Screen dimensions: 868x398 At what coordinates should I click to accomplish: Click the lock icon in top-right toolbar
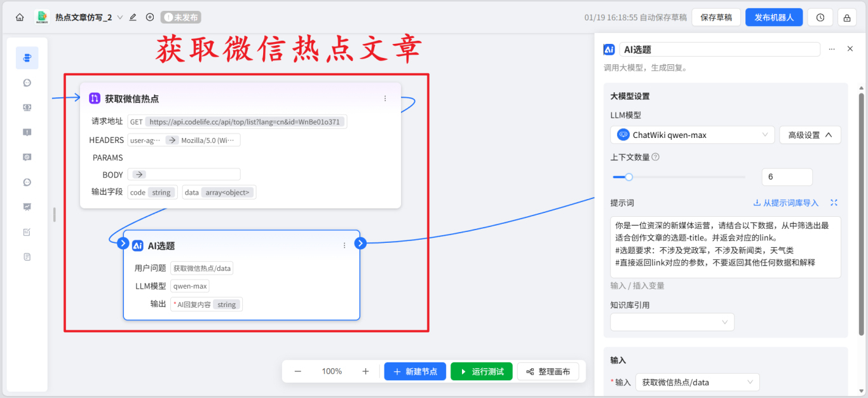pyautogui.click(x=848, y=17)
